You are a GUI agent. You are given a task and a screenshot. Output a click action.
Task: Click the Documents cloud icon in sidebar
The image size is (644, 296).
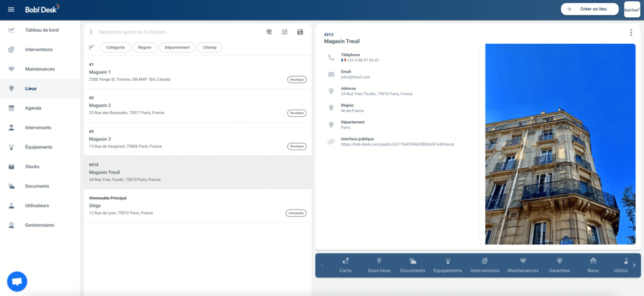coord(12,186)
